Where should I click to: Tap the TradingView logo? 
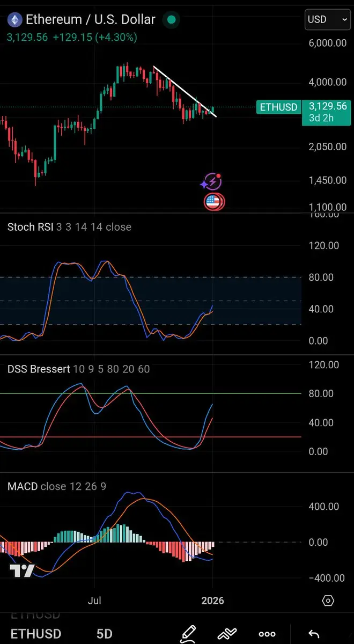[23, 571]
